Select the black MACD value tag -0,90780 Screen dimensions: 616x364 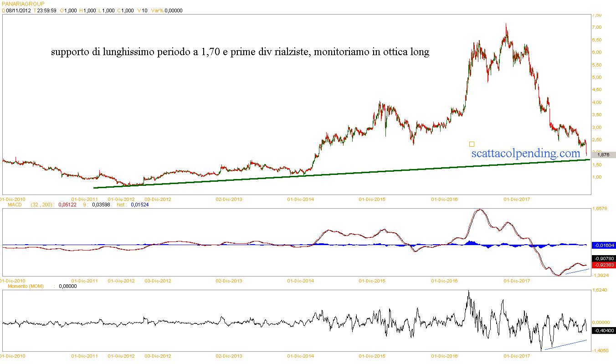[x=603, y=258]
